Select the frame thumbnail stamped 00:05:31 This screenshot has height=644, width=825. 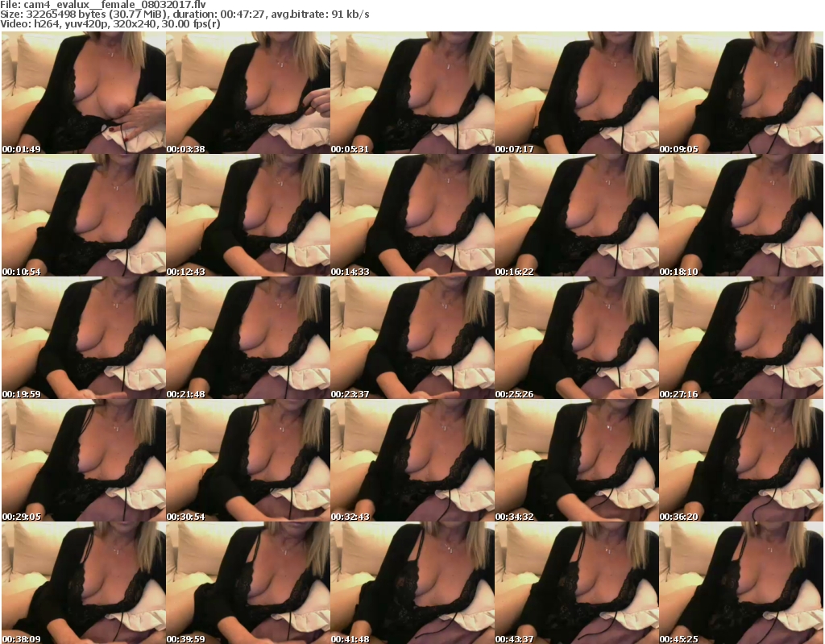412,93
